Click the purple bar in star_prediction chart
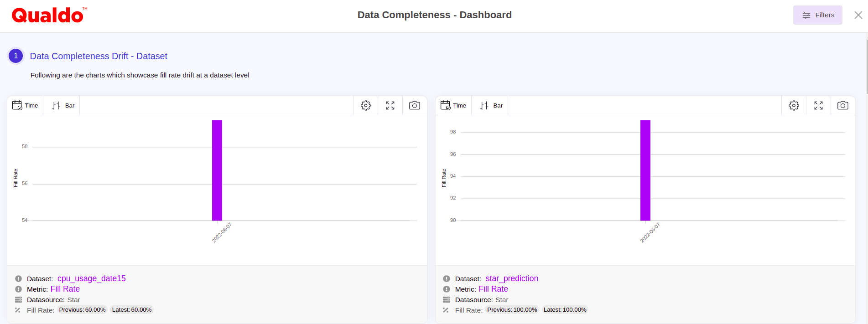This screenshot has height=324, width=868. [x=645, y=170]
